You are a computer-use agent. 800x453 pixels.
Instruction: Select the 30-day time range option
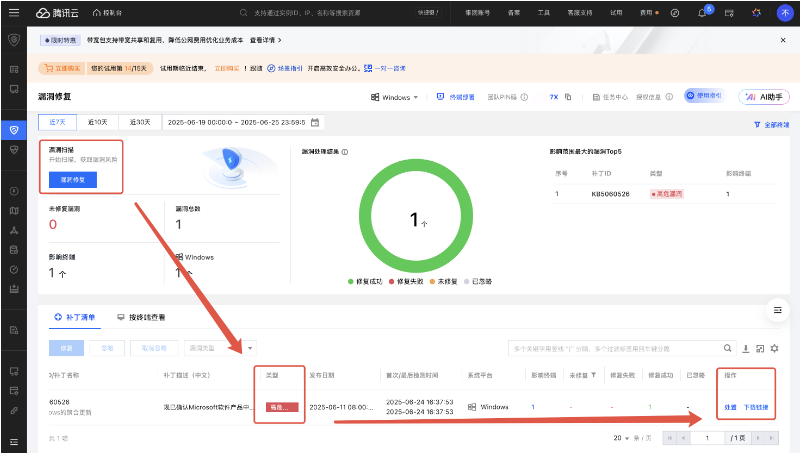click(138, 122)
